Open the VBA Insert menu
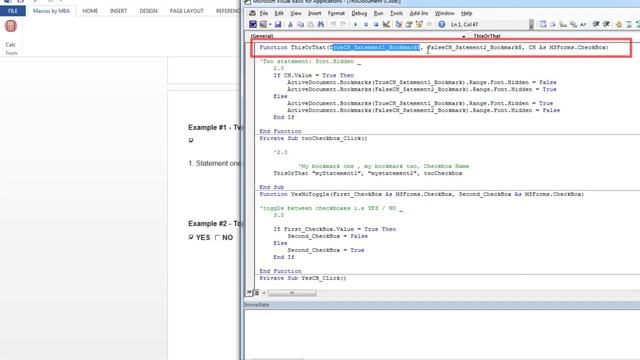 point(314,13)
